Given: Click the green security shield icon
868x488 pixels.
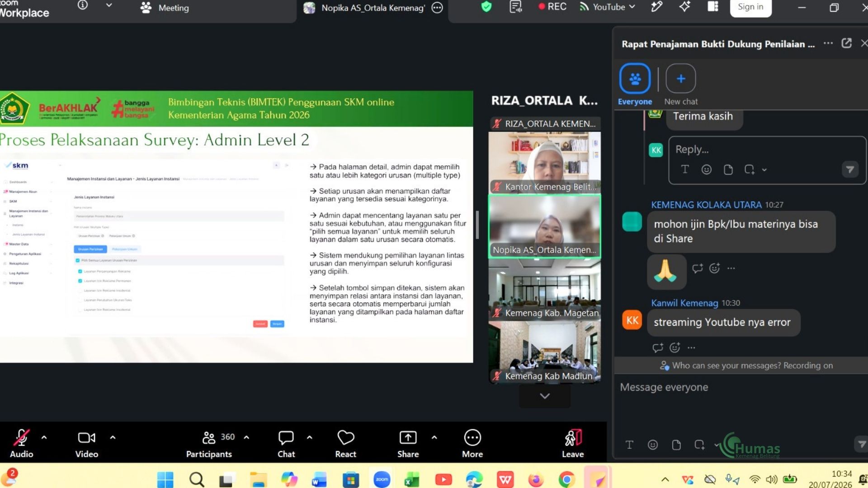Looking at the screenshot, I should click(486, 7).
